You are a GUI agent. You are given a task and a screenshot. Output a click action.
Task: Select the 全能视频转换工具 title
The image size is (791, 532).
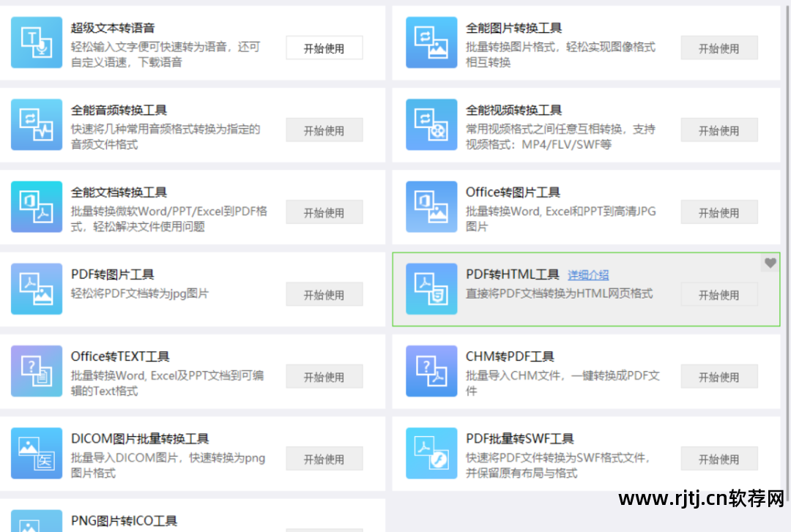(513, 110)
